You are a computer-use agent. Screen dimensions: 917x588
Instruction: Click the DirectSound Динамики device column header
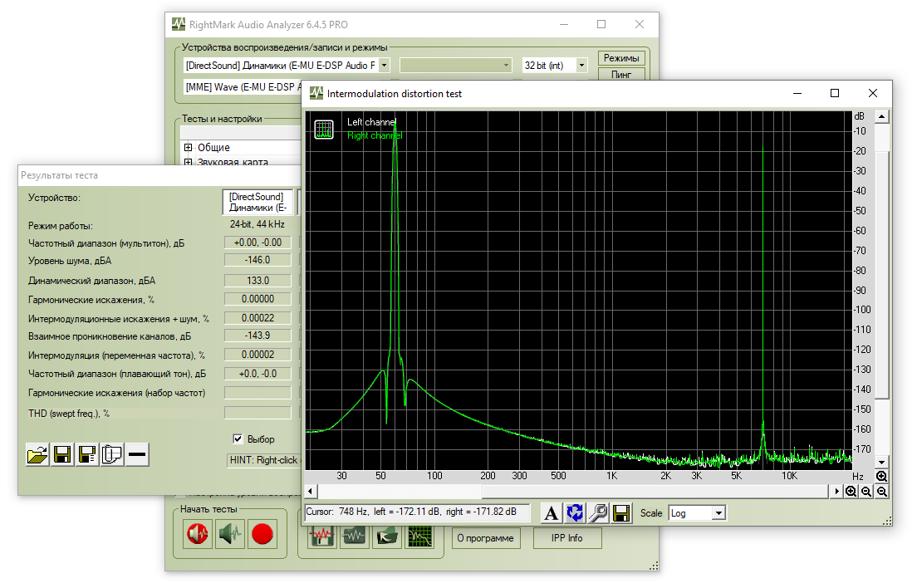258,203
